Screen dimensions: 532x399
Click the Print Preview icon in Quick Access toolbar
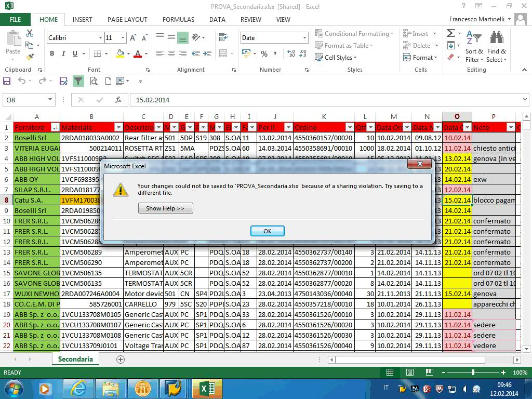[94, 81]
